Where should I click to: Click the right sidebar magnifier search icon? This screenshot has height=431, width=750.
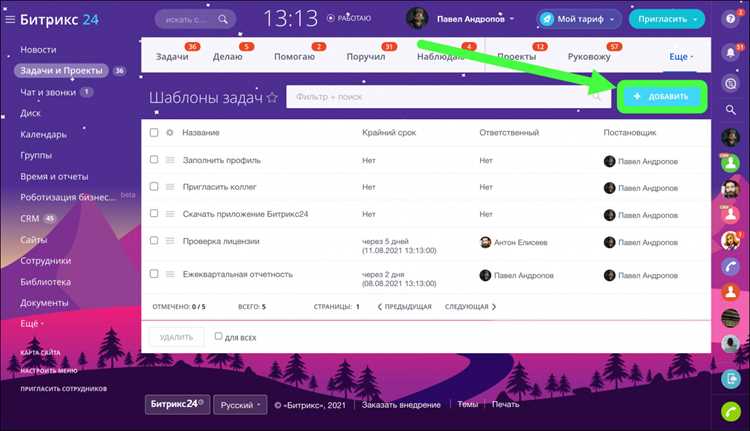(x=730, y=110)
